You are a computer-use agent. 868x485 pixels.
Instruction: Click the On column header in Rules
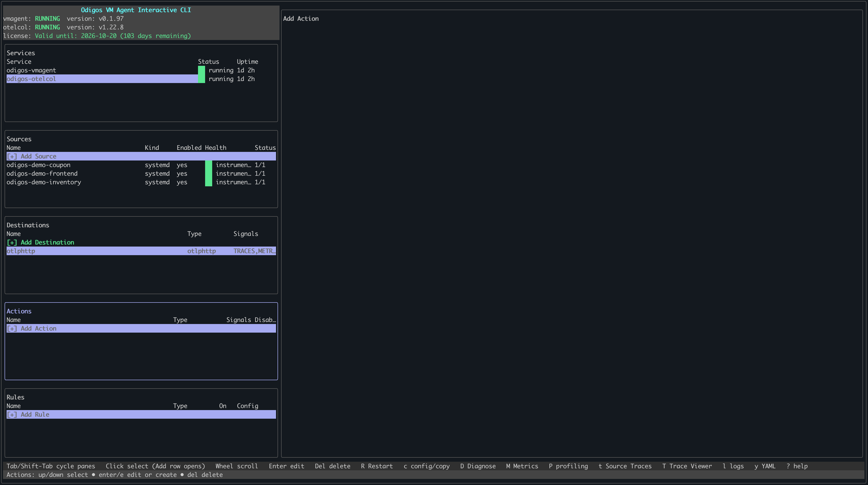[223, 406]
